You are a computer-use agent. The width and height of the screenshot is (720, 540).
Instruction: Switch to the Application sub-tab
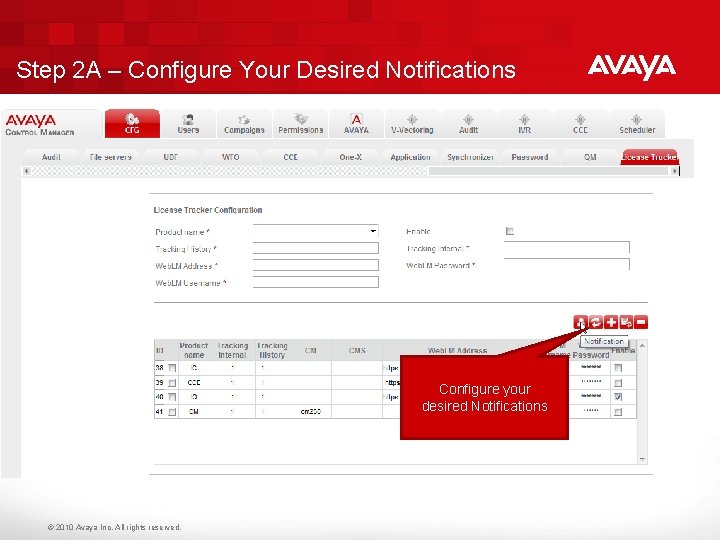(411, 157)
